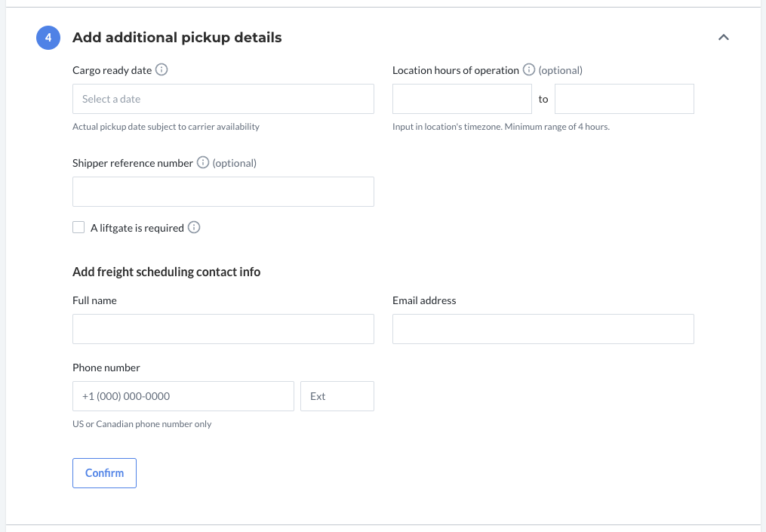The image size is (766, 532).
Task: Select the hours of operation start field
Action: coord(462,99)
